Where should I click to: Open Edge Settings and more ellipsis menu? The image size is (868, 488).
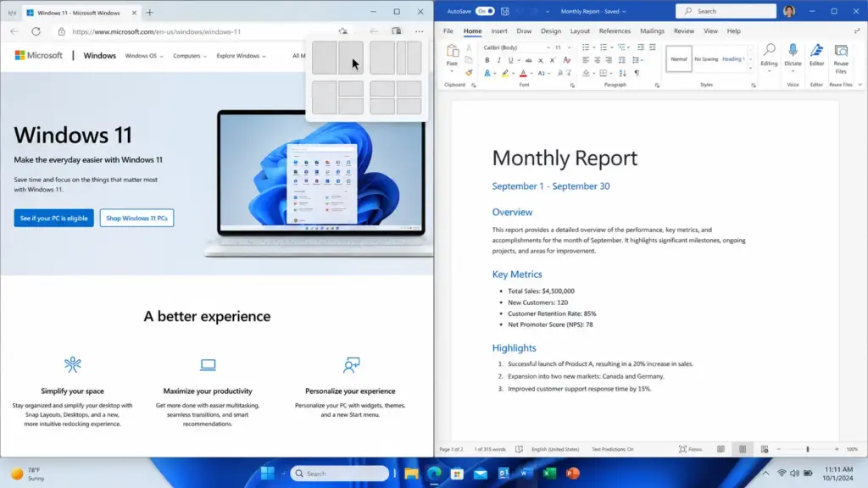coord(419,31)
